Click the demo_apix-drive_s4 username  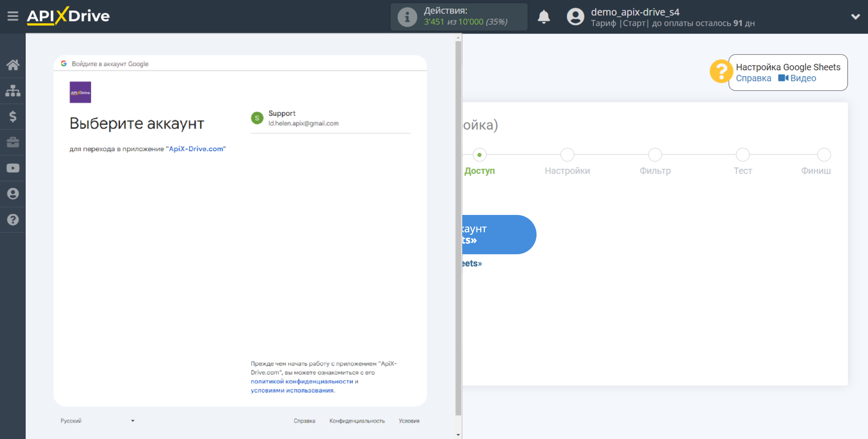(635, 12)
